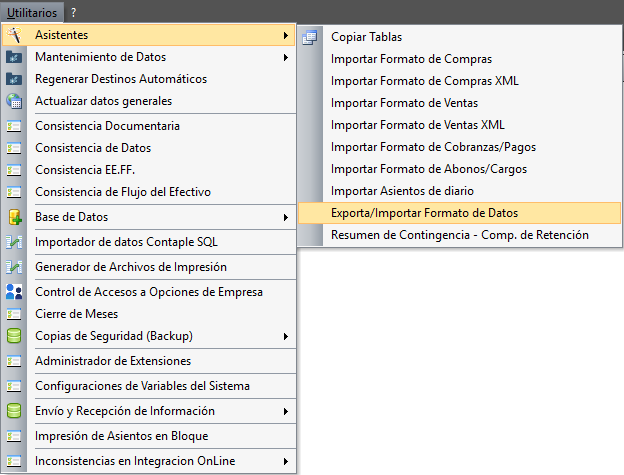This screenshot has width=624, height=475.
Task: Click the list icon beside Consistencia Documentaria
Action: click(14, 126)
